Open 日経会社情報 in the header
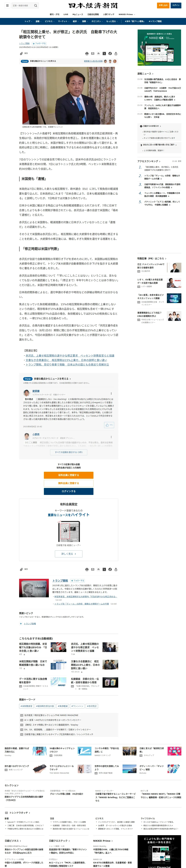186x868 pixels. [93, 14]
